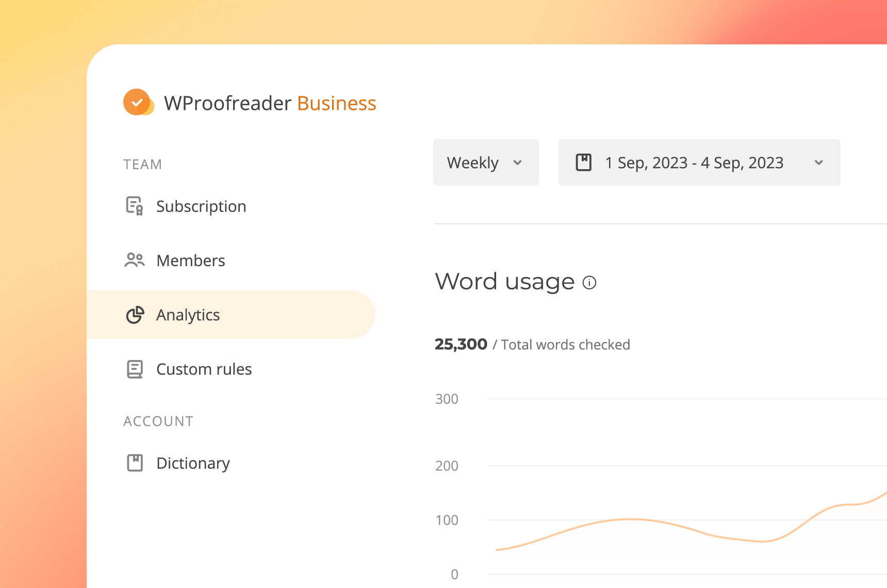Click the calendar icon in date range picker
This screenshot has width=887, height=588.
[x=583, y=162]
